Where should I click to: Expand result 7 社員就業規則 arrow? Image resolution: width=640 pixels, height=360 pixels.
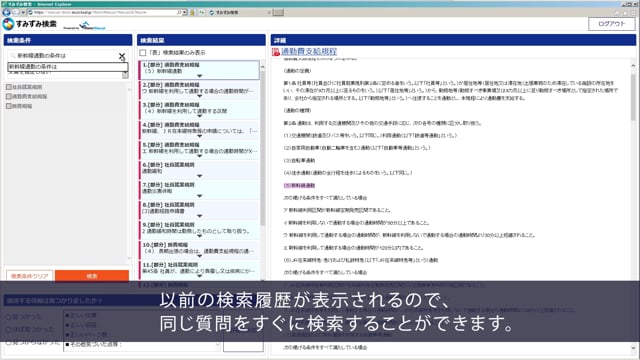point(200,196)
